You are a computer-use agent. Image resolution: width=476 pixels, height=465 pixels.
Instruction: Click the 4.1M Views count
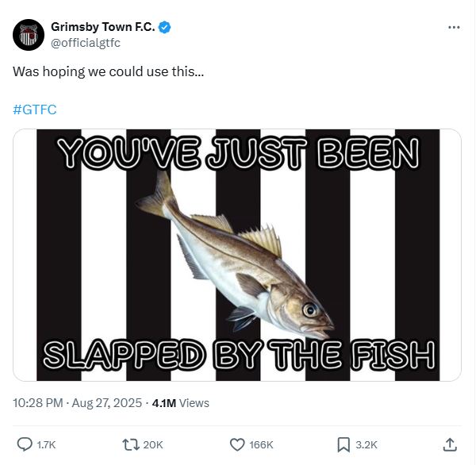[180, 403]
